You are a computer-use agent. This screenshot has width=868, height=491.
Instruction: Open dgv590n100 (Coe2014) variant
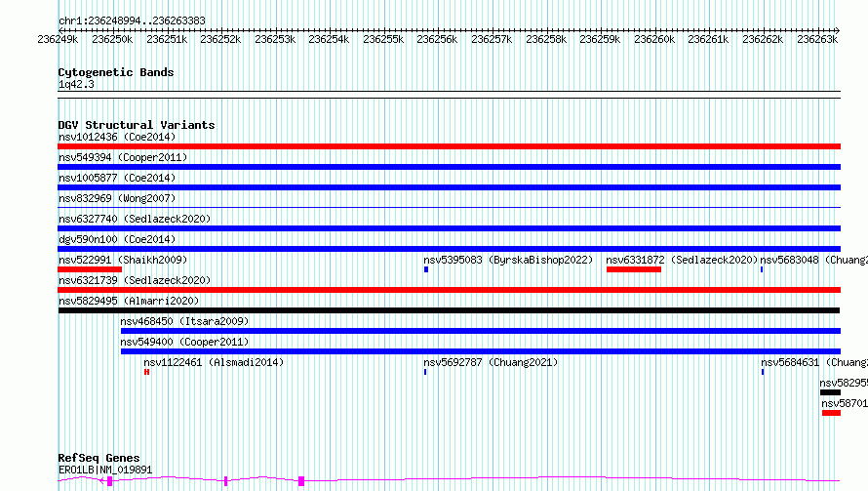(x=117, y=239)
